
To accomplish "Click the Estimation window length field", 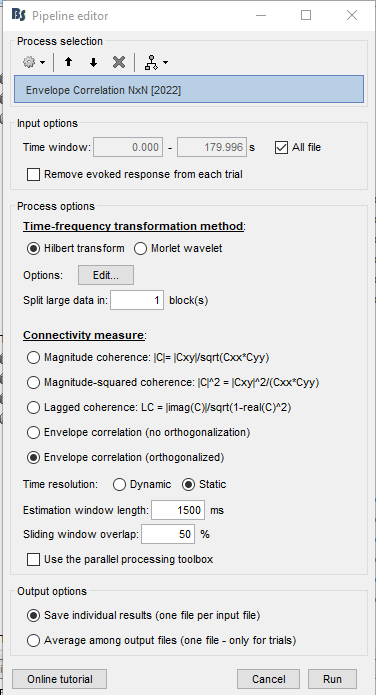I will point(178,510).
